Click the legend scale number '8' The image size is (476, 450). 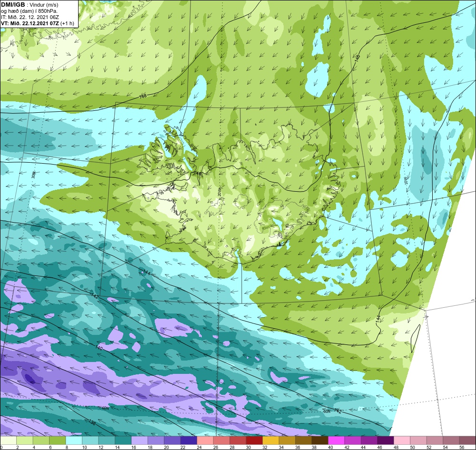coord(67,447)
